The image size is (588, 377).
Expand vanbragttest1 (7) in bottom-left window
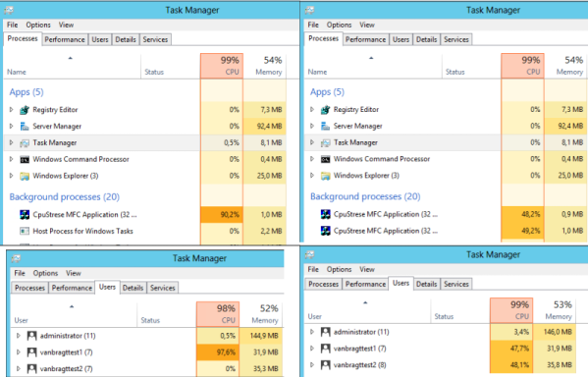pos(19,352)
